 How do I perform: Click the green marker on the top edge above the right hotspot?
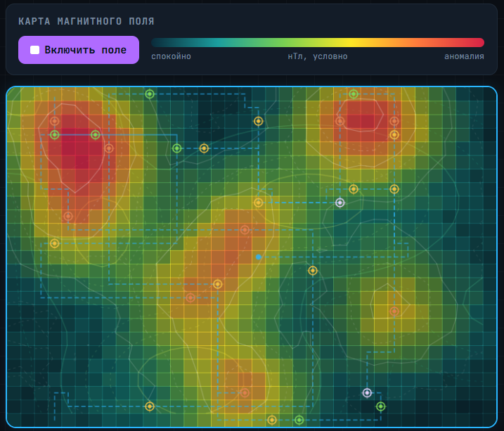[x=354, y=94]
